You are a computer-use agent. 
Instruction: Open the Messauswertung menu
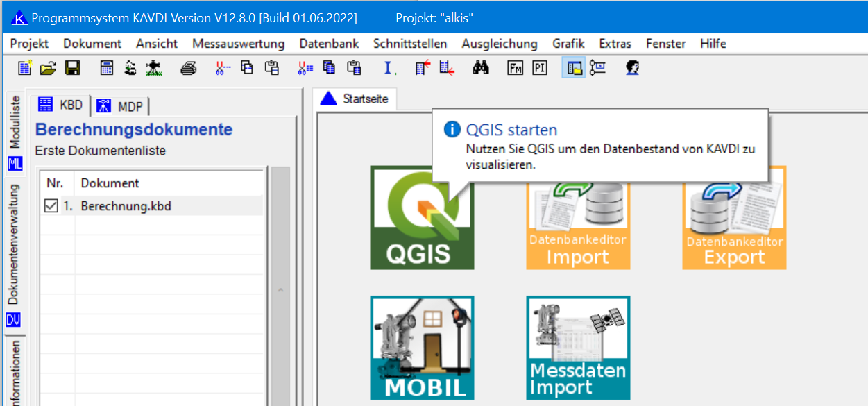tap(238, 44)
